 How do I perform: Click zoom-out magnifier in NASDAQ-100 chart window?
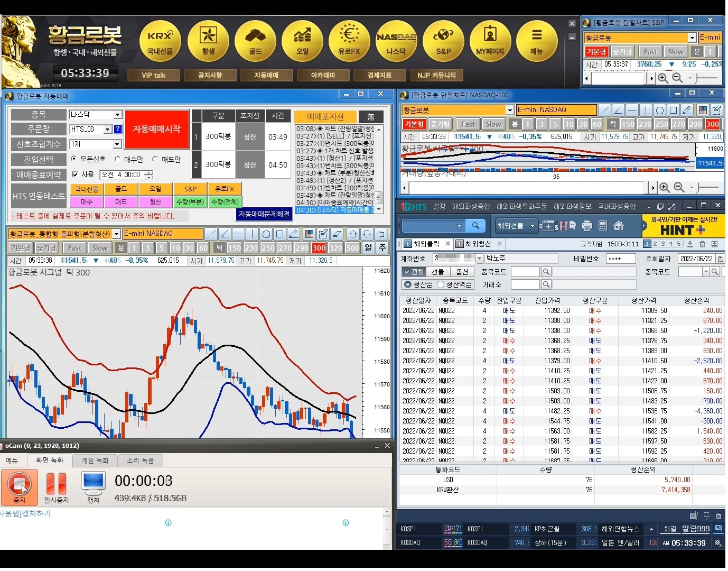(x=679, y=187)
